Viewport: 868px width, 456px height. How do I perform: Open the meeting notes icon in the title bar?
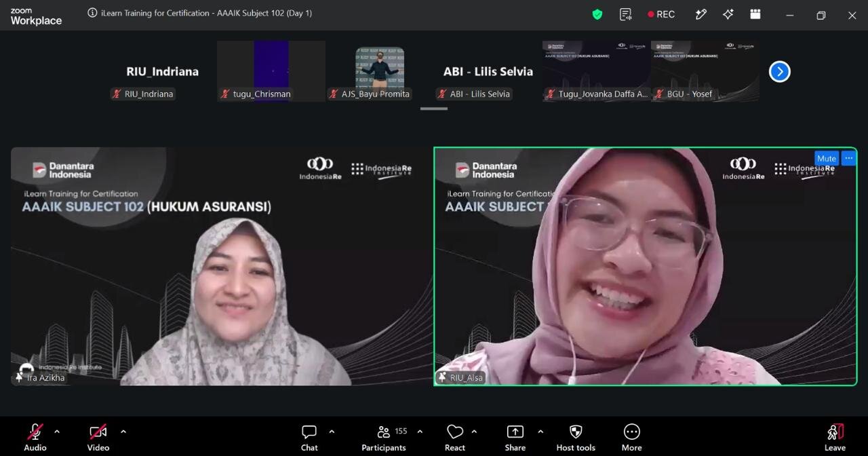(x=626, y=14)
